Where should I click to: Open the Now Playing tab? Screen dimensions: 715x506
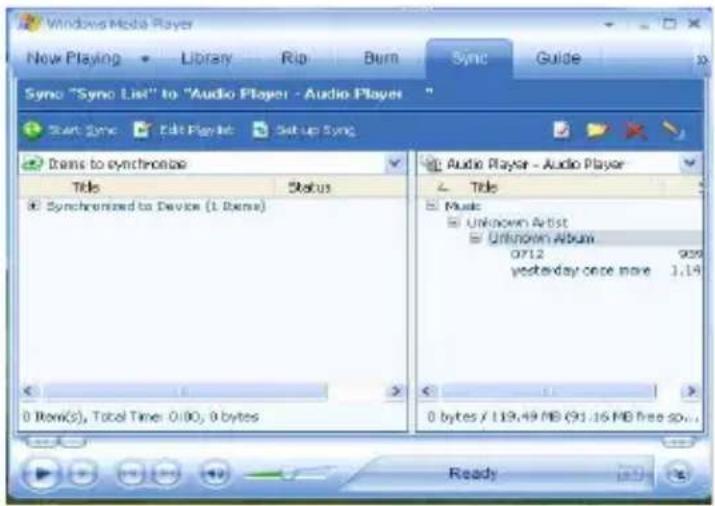[73, 58]
